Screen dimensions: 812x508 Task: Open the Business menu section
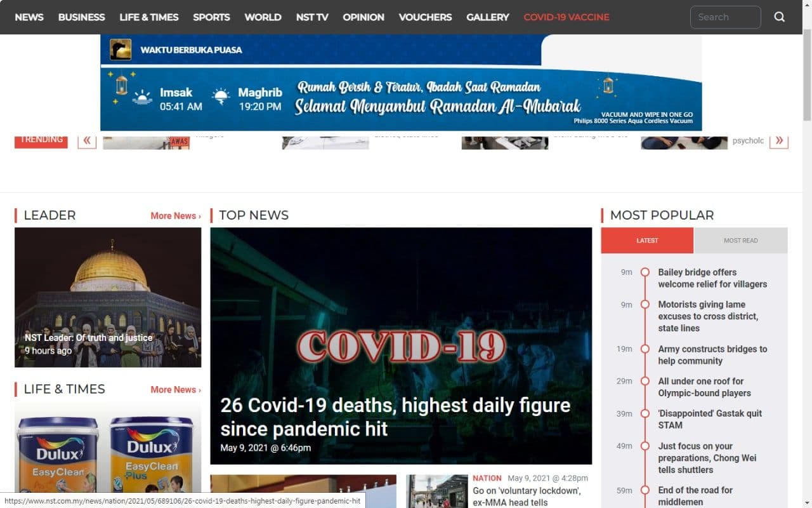pos(81,17)
